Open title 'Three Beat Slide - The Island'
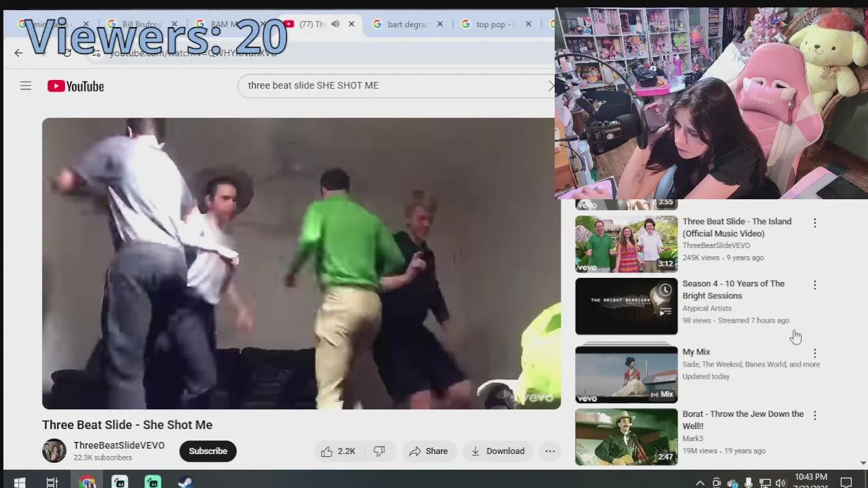Viewport: 868px width, 488px height. pyautogui.click(x=736, y=228)
